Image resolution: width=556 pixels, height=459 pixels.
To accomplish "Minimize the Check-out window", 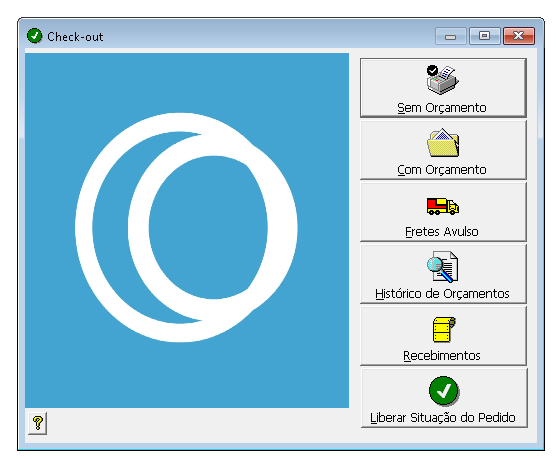I will point(450,36).
